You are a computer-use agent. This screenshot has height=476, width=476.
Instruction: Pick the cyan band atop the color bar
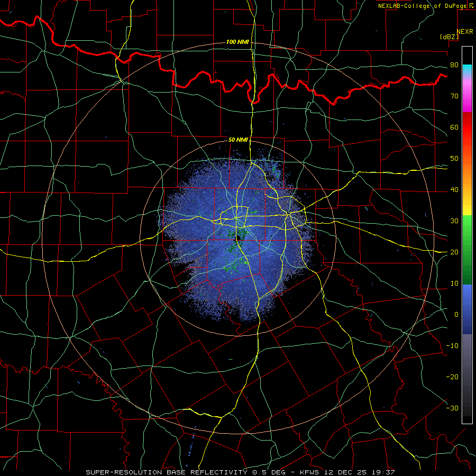tap(467, 69)
